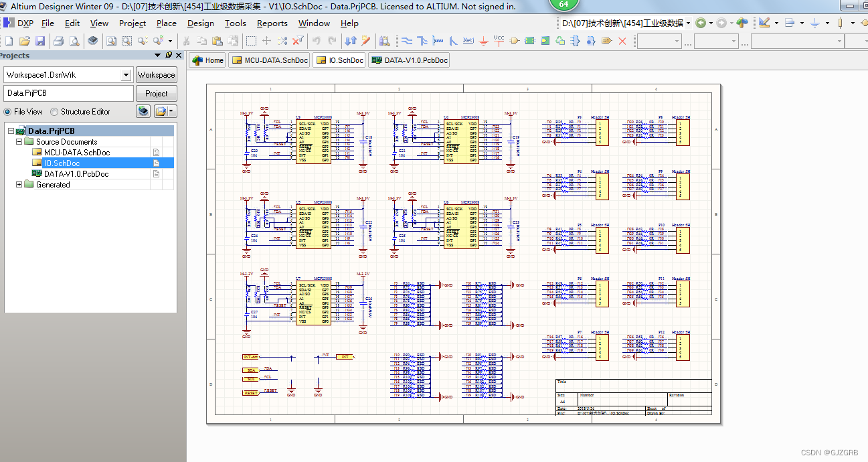
Task: Open the Place menu
Action: coord(166,23)
